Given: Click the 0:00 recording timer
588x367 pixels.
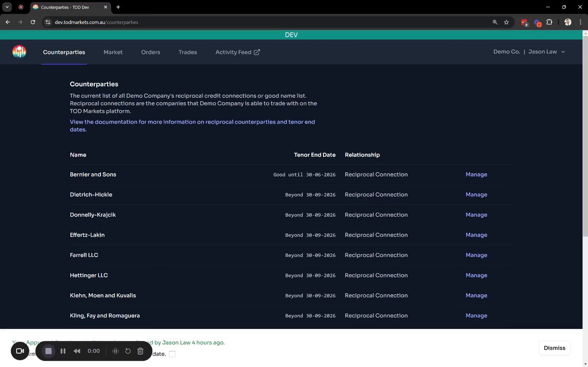Looking at the screenshot, I should [94, 351].
